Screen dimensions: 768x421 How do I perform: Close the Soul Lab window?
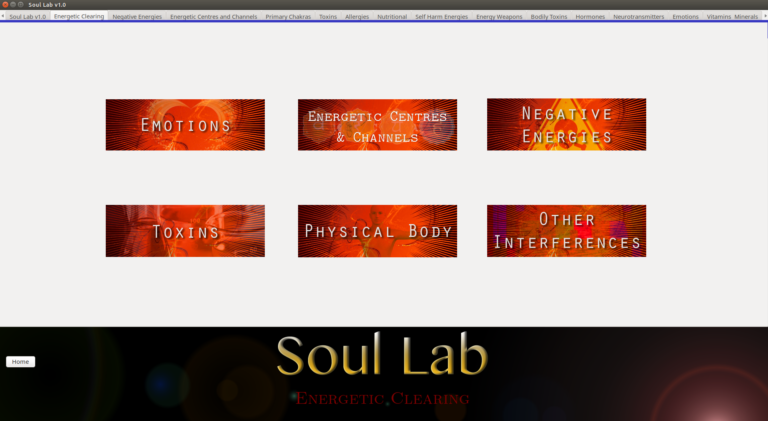5,4
